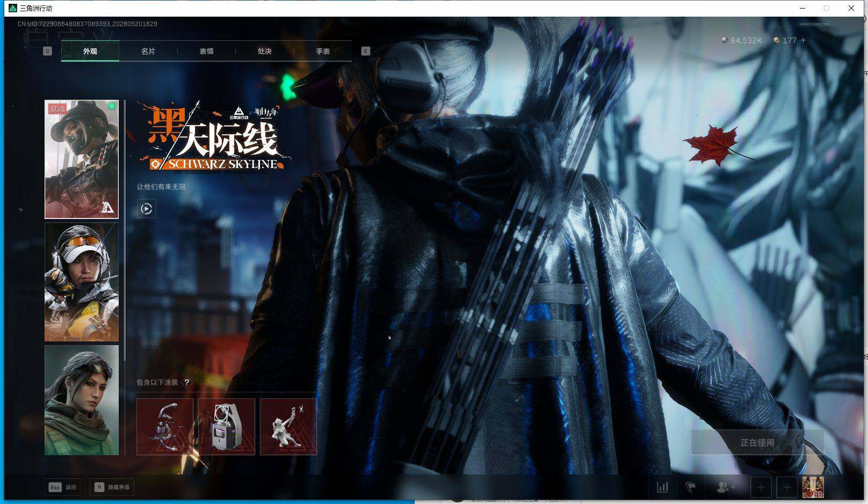View the bow weapon skin item

[x=165, y=427]
